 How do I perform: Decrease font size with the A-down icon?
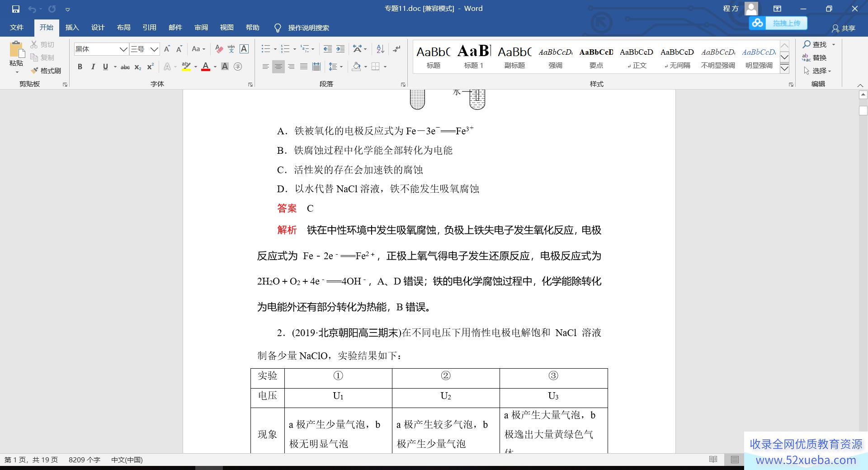pyautogui.click(x=179, y=49)
